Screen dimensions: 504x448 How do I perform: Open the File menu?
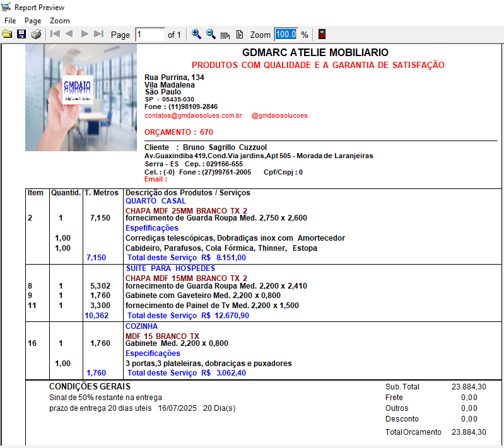10,21
